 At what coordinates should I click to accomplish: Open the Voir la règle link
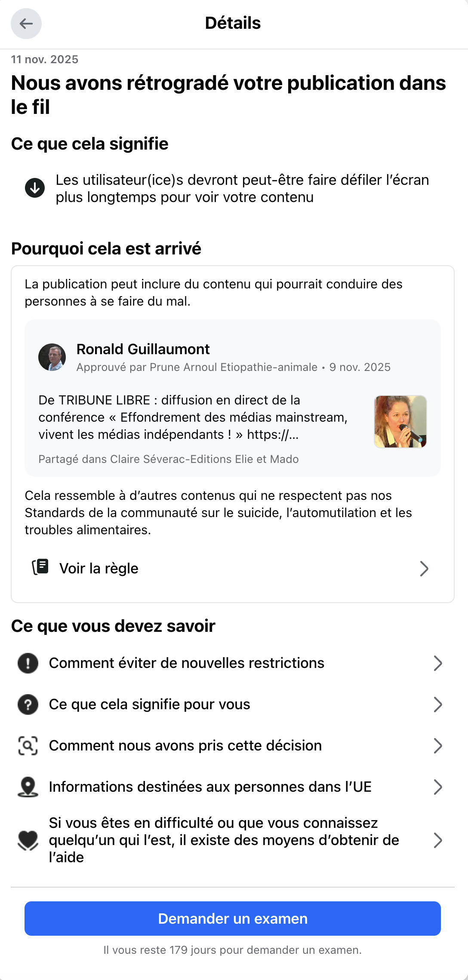point(99,569)
